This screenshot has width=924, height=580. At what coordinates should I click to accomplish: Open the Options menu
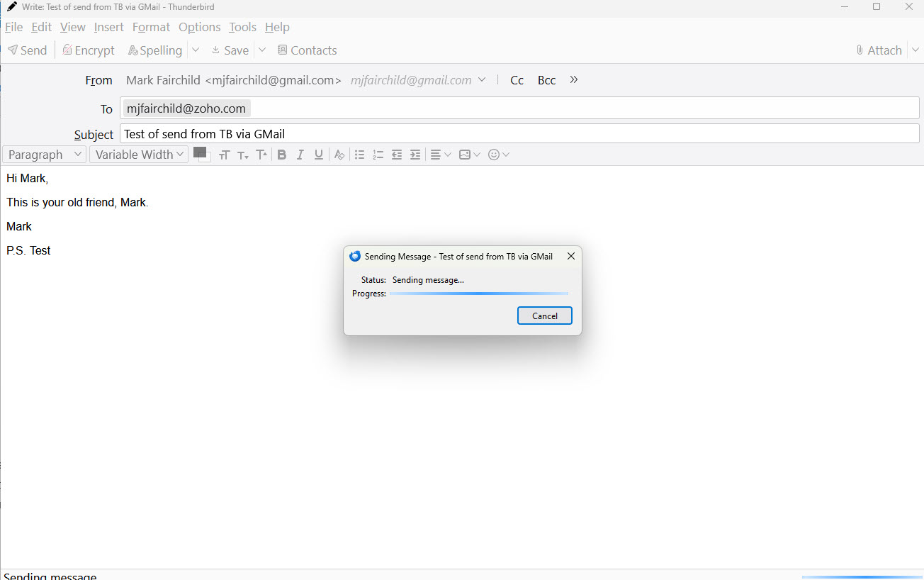(x=199, y=27)
